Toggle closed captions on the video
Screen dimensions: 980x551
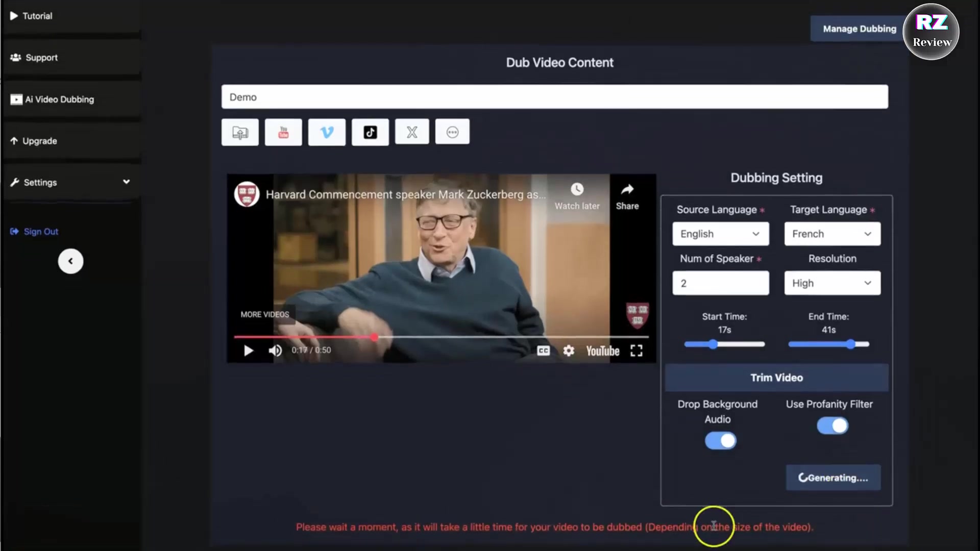544,350
